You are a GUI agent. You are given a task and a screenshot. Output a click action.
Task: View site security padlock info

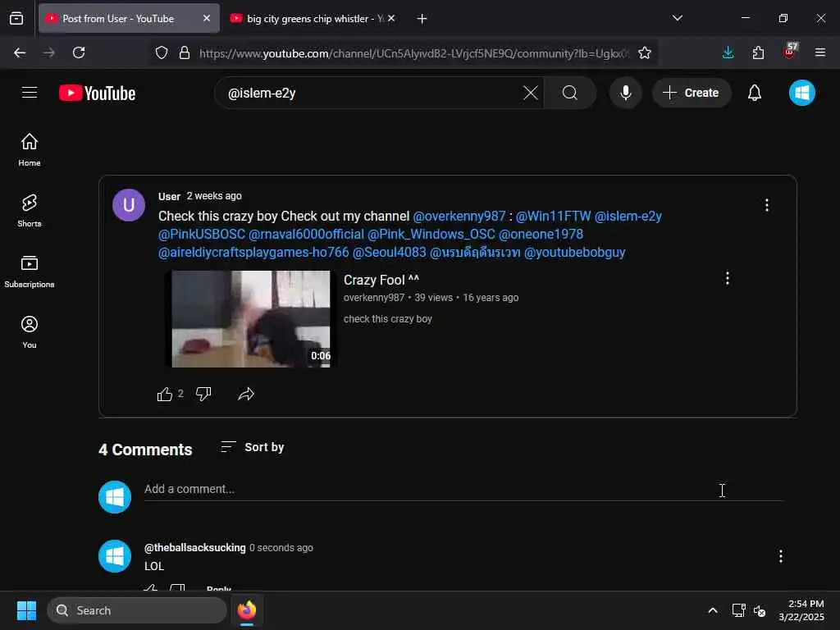185,52
